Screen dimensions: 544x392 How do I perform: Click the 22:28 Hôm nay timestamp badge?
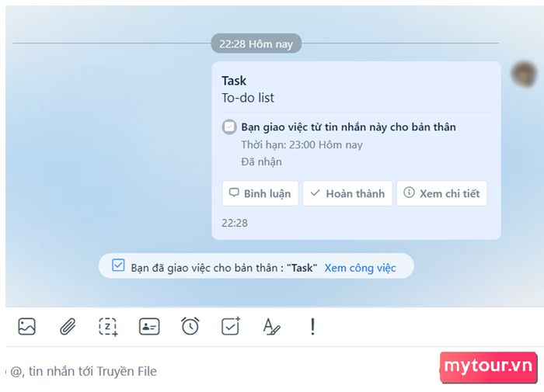[256, 43]
